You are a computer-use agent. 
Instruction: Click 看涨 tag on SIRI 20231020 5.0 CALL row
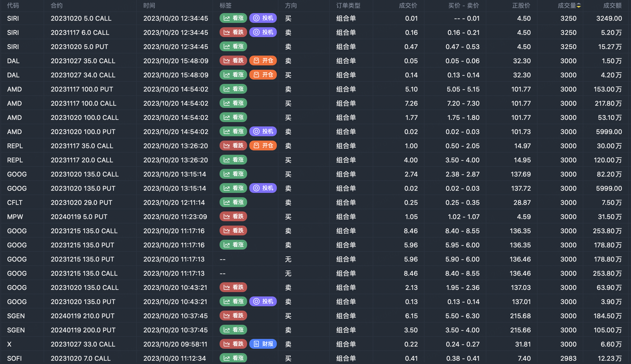(x=233, y=18)
